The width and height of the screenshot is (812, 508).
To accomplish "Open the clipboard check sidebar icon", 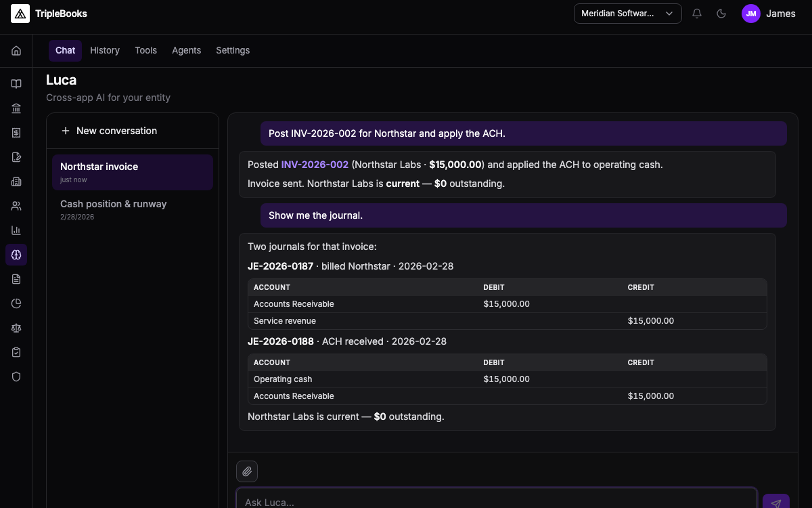I will coord(16,352).
